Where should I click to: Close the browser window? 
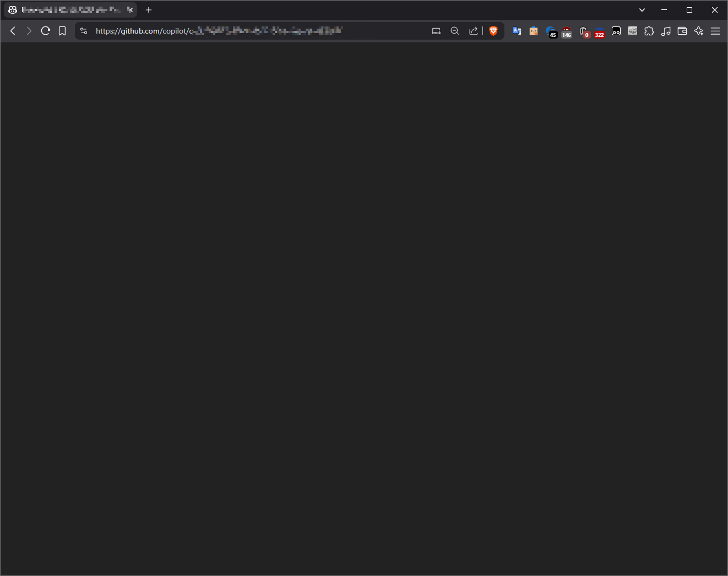click(x=715, y=10)
